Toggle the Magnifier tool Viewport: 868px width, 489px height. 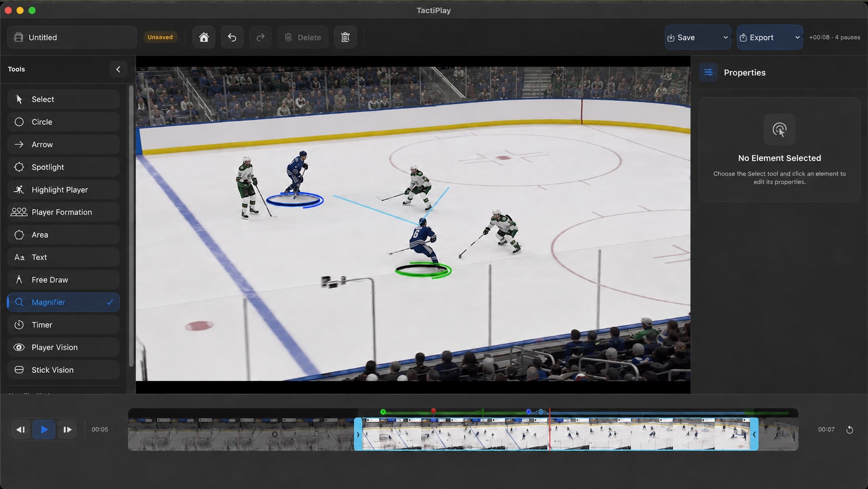pos(63,302)
